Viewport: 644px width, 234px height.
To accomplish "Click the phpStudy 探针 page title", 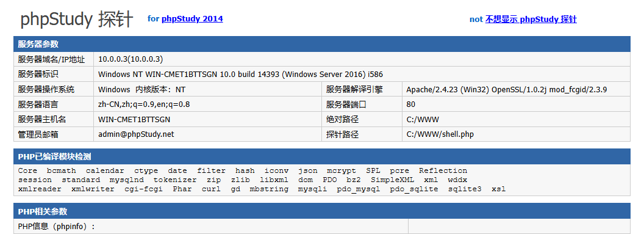I will point(77,20).
